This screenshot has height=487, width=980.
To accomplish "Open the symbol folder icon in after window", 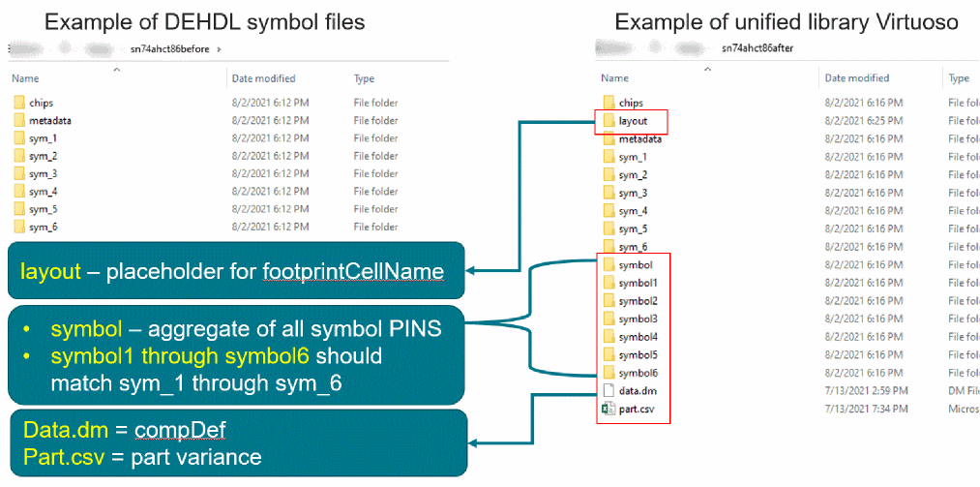I will pos(609,265).
